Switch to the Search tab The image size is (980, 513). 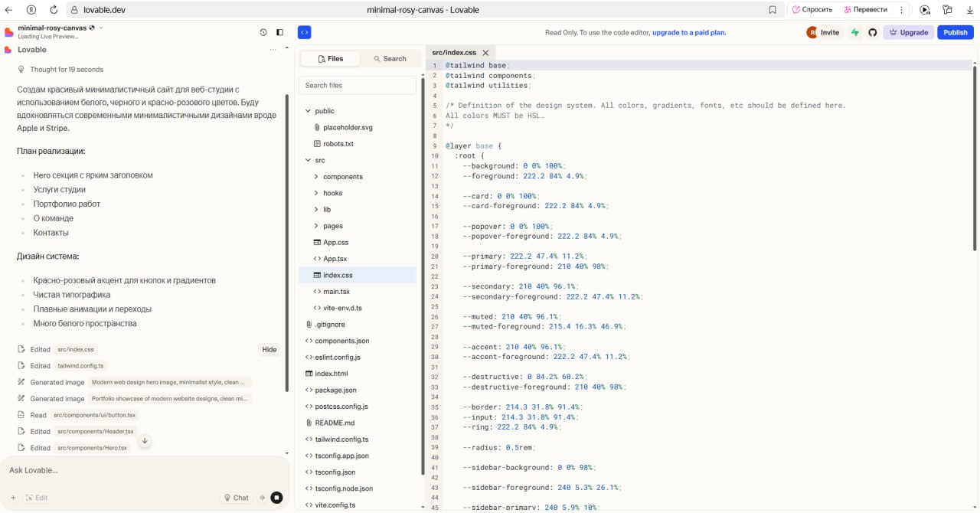(389, 59)
